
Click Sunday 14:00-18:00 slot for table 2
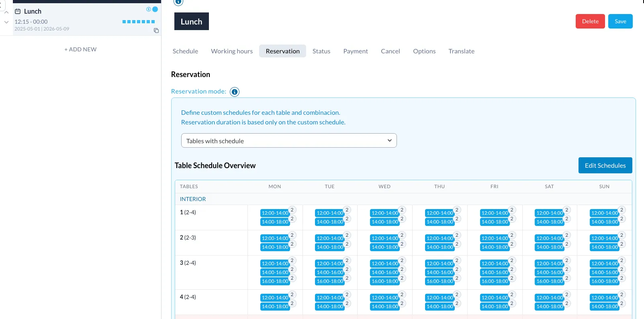[604, 247]
